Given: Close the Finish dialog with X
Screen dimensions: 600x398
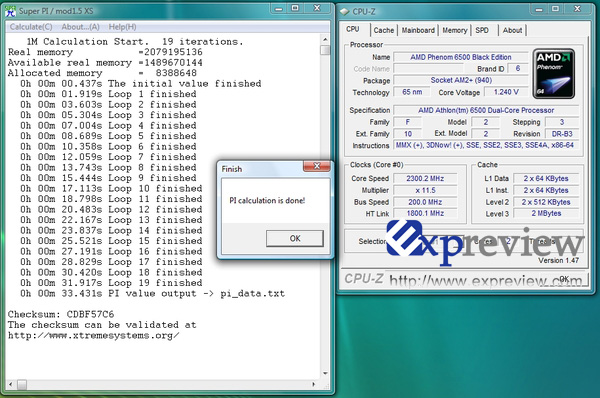Looking at the screenshot, I should tap(316, 166).
